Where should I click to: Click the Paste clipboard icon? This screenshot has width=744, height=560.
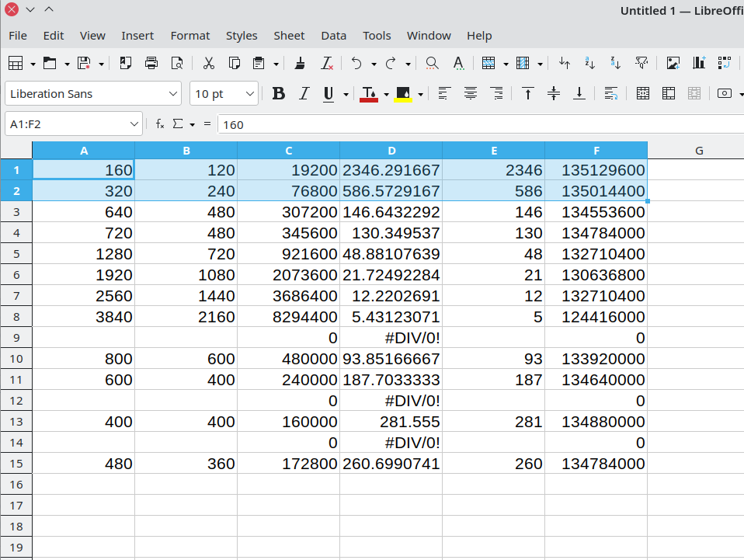pos(259,63)
